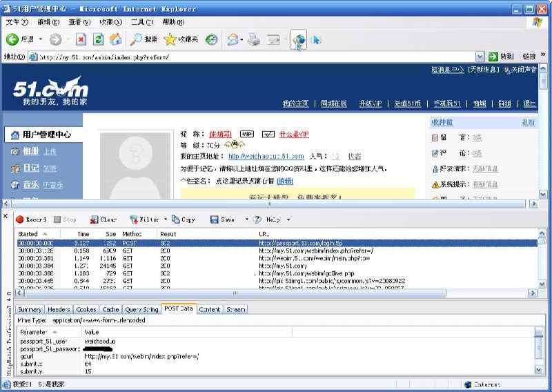
Task: Click the 什么是VIP link
Action: (294, 134)
